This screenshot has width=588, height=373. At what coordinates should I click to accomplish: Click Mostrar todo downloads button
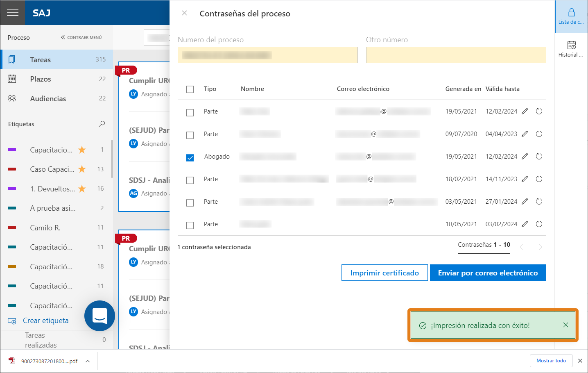coord(551,361)
